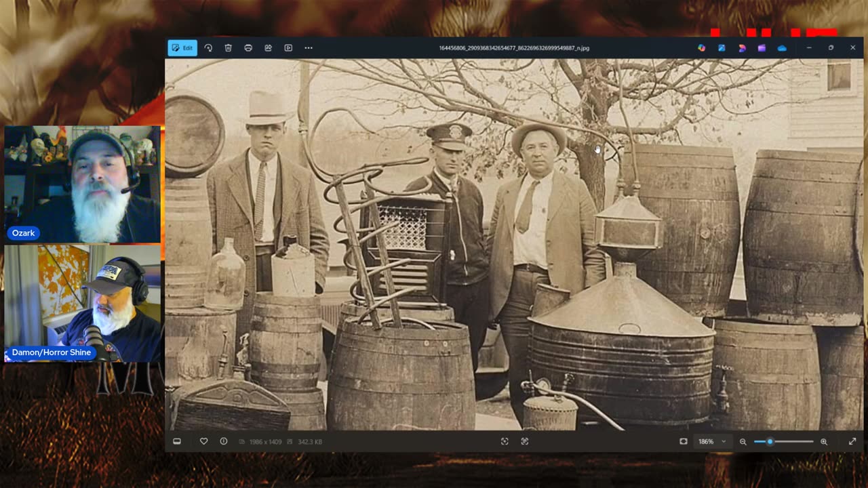The image size is (868, 488).
Task: Start slideshow with the play icon
Action: point(288,48)
